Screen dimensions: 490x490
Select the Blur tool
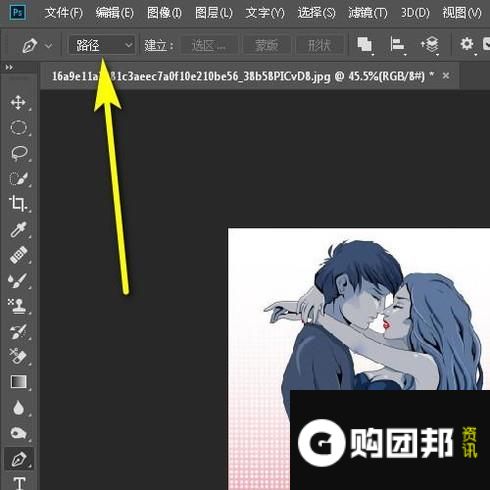(x=18, y=407)
